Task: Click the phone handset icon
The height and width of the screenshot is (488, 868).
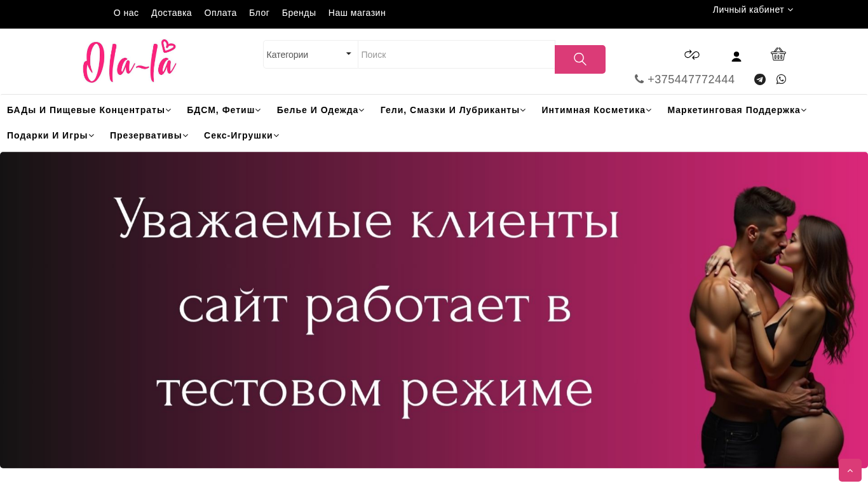Action: coord(639,79)
